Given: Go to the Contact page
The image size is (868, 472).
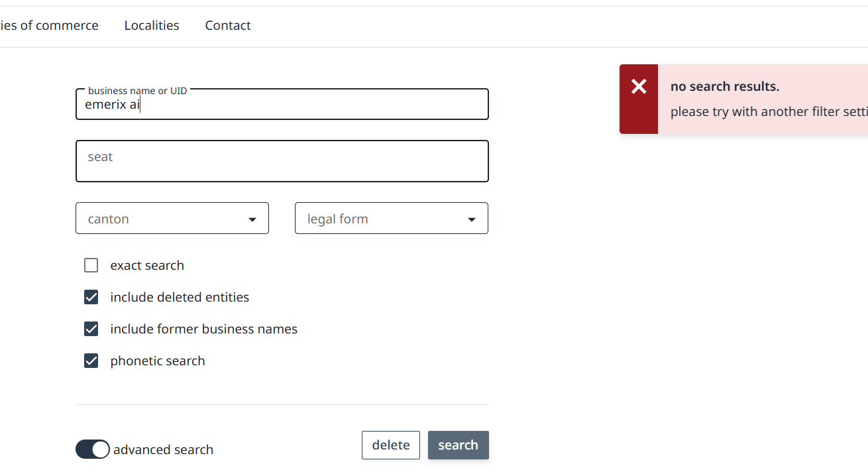Looking at the screenshot, I should (x=228, y=25).
